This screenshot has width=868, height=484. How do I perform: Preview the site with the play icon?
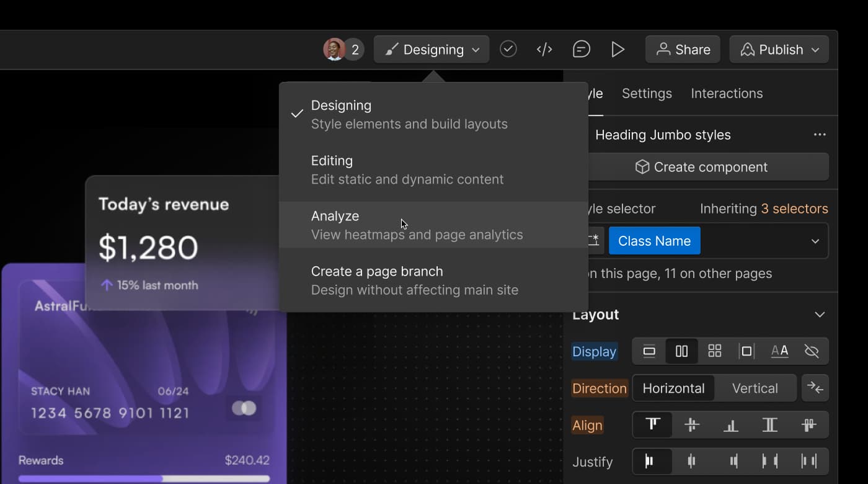(x=618, y=49)
